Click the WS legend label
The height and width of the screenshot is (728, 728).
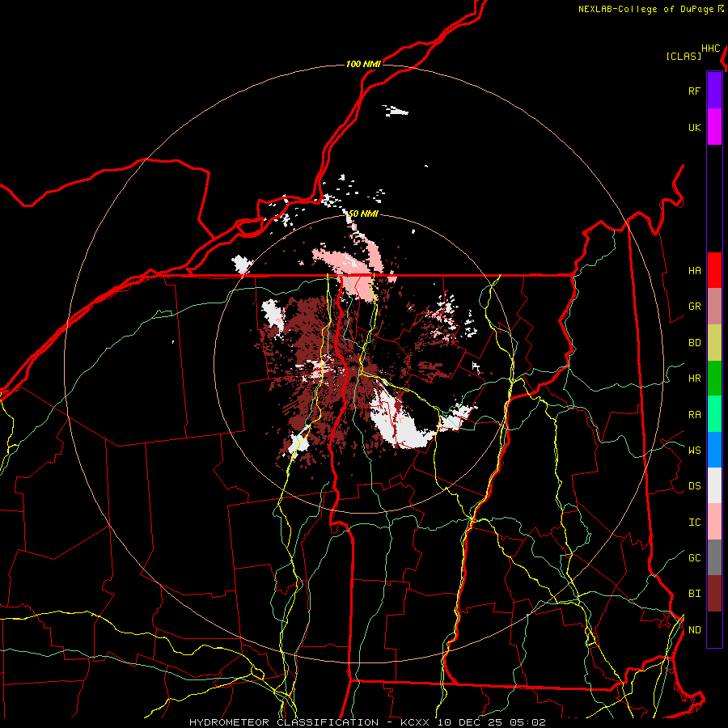(x=694, y=450)
